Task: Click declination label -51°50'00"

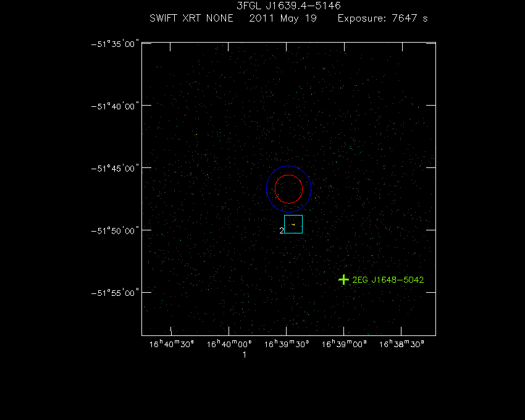Action: pos(115,231)
